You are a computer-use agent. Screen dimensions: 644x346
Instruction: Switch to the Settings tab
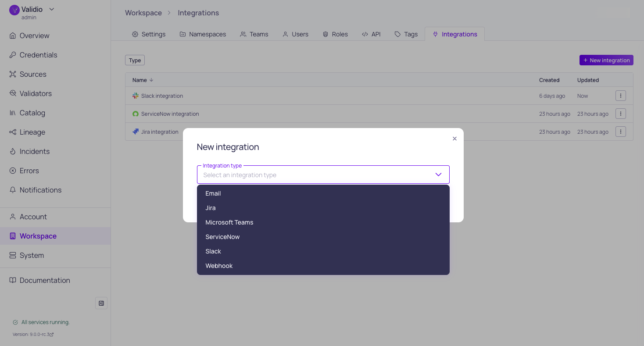(149, 34)
